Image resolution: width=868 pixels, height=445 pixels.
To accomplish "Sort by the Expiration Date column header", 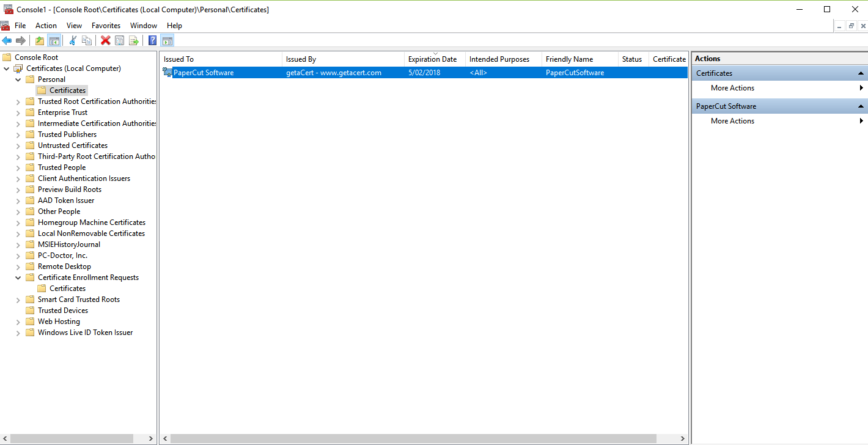I will tap(435, 59).
